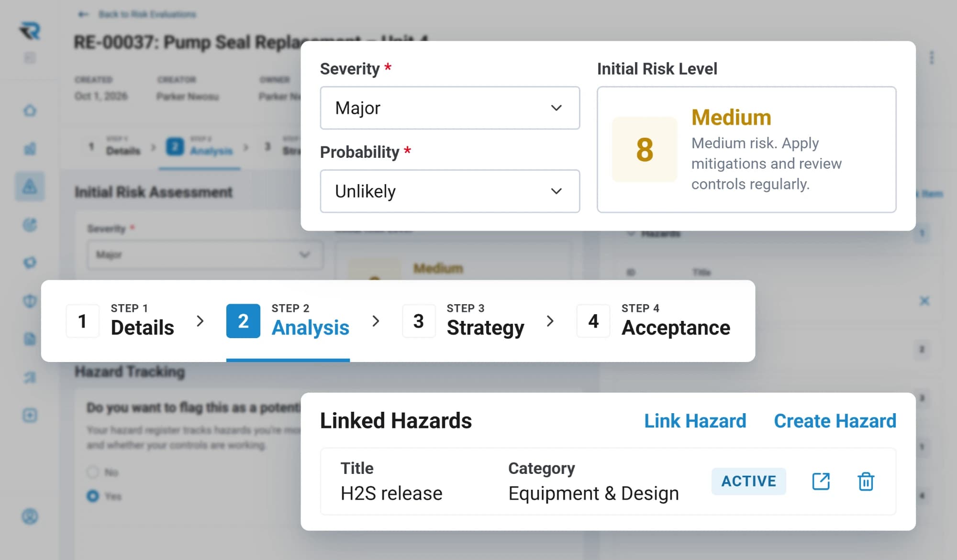Screen dimensions: 957x560
Task: Go to Step 1 Details
Action: [x=120, y=321]
